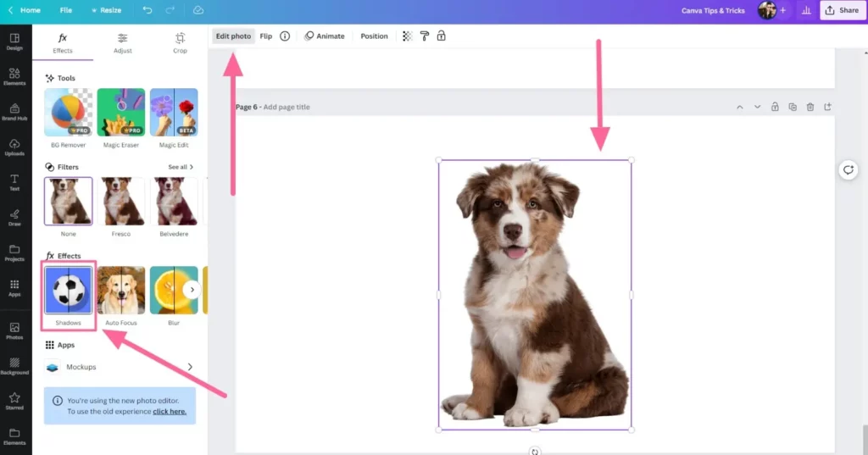Screen dimensions: 868x455
Task: Click the Canva Tips & Tricks title
Action: [713, 10]
